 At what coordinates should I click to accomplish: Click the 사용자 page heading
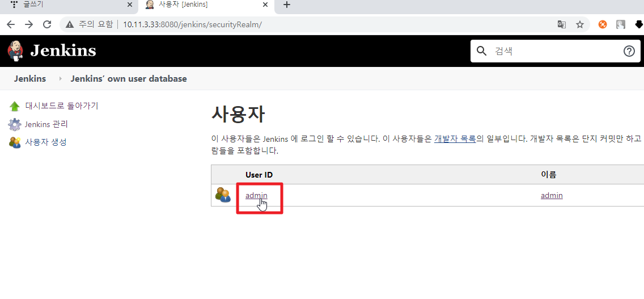click(238, 114)
